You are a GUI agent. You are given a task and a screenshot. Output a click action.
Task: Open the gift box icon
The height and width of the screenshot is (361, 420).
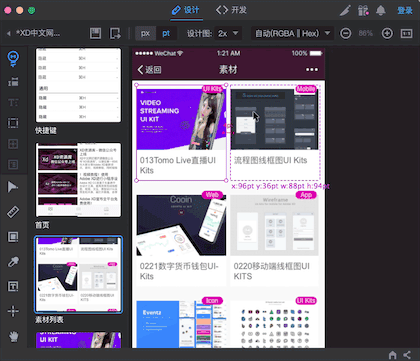coord(363,10)
